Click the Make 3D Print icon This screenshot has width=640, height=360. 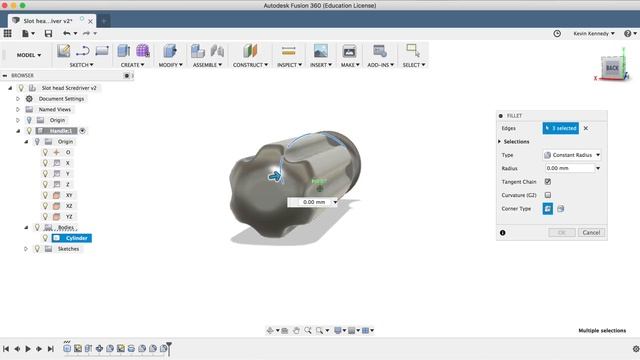click(349, 51)
